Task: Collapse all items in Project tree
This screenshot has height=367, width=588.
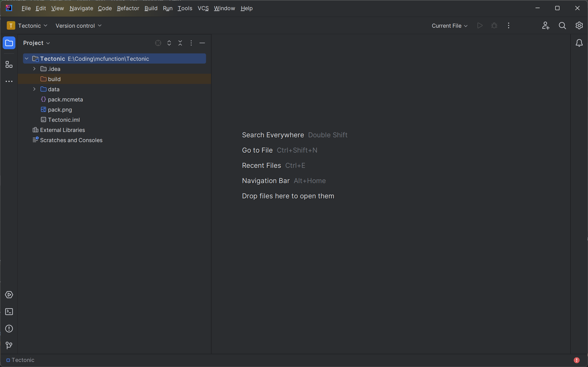Action: pos(180,43)
